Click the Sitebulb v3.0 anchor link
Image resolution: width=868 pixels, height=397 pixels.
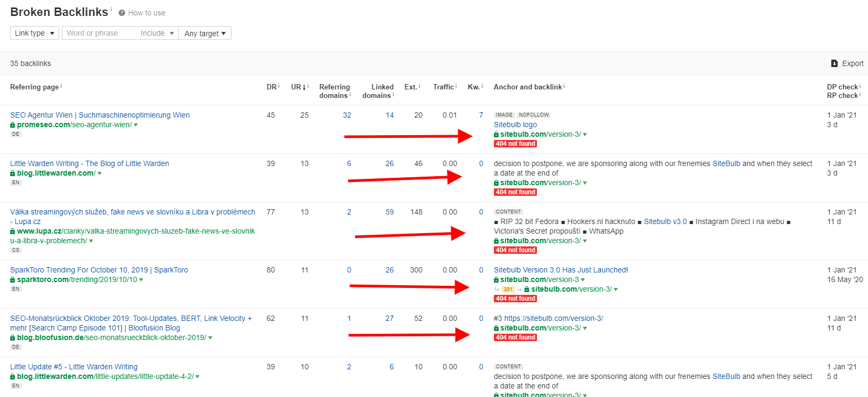point(665,221)
